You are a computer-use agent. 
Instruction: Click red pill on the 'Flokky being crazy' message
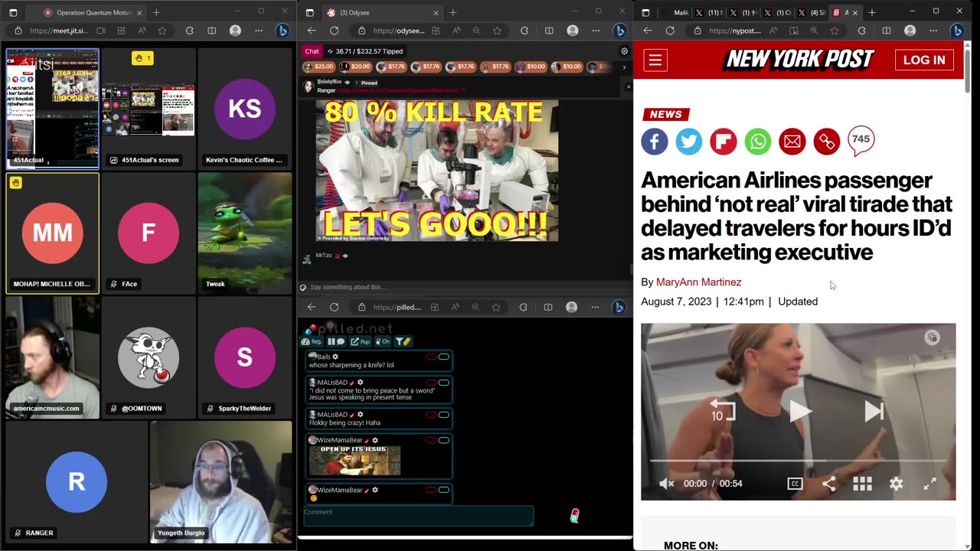(x=431, y=414)
